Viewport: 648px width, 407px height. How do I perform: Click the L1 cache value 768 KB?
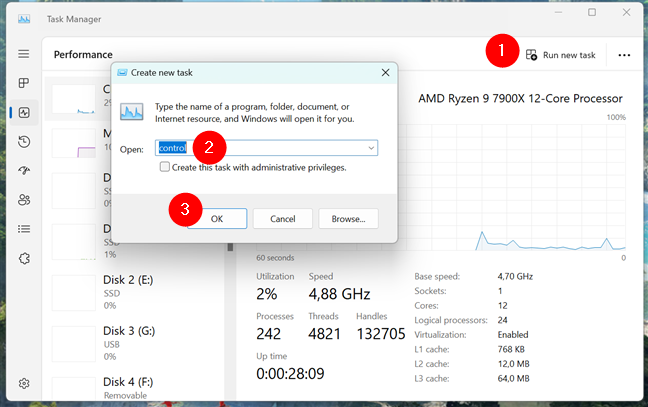tap(511, 350)
